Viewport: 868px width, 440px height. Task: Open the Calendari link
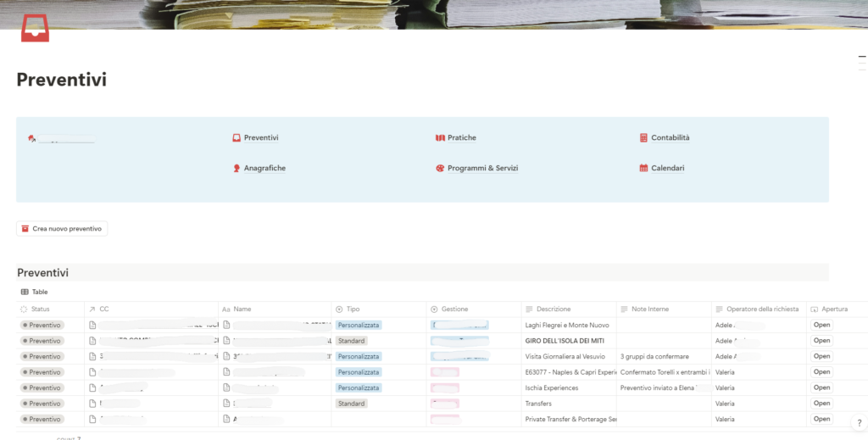[x=668, y=168]
